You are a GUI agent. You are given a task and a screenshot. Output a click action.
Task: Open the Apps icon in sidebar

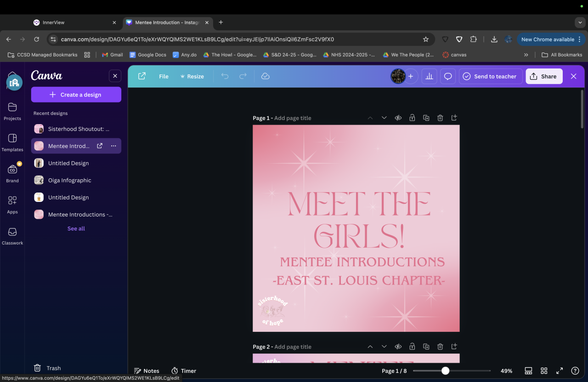12,201
